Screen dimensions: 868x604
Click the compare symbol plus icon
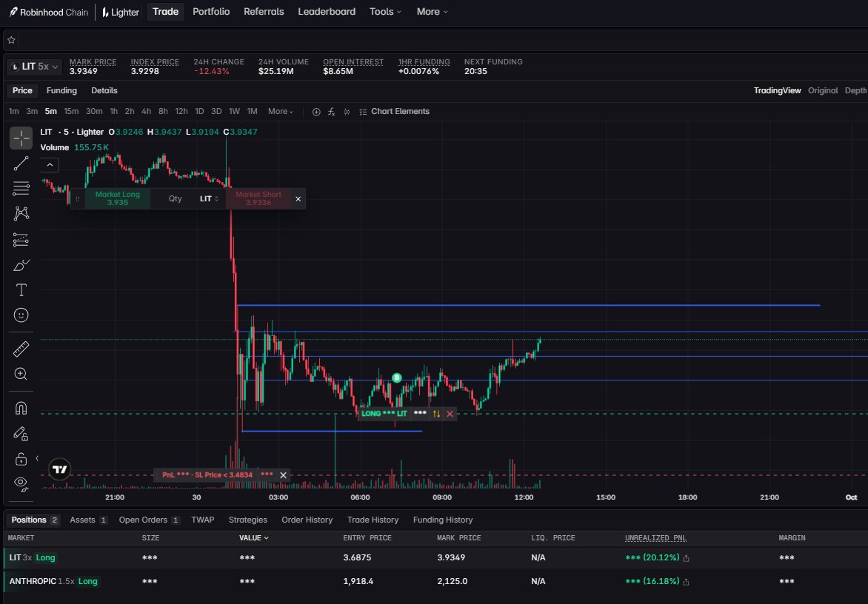[x=316, y=112]
